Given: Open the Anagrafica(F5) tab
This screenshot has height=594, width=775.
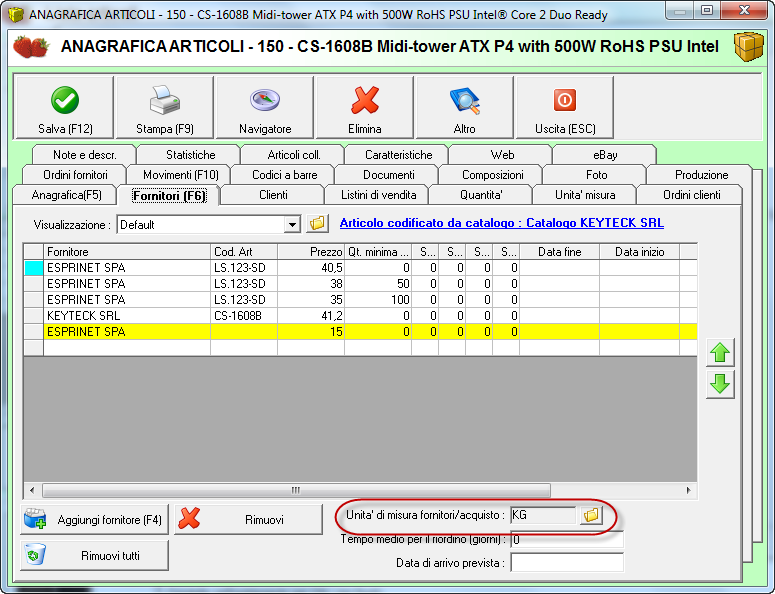Looking at the screenshot, I should [66, 195].
